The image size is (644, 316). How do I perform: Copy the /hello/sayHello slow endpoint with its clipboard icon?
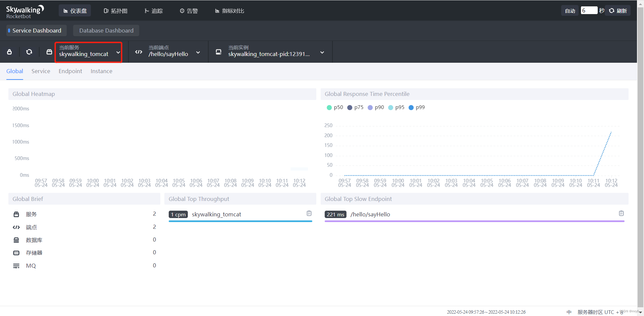pyautogui.click(x=621, y=213)
